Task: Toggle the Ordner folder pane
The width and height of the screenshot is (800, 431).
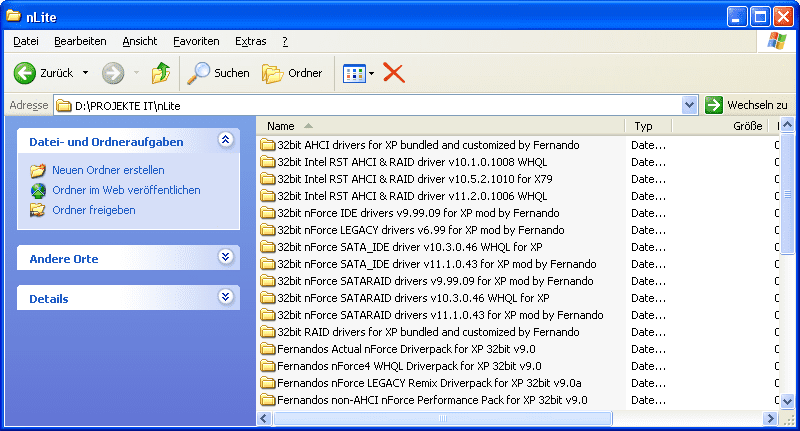Action: click(292, 73)
